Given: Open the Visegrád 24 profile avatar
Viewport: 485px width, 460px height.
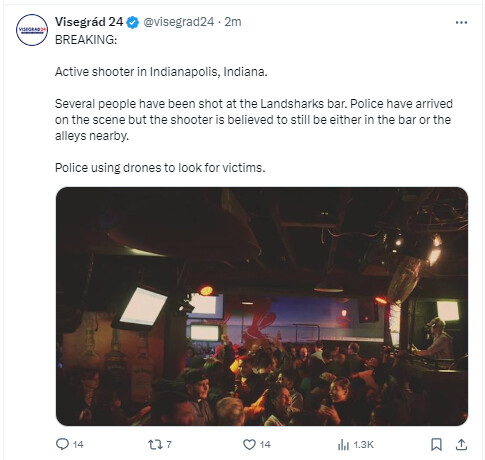Looking at the screenshot, I should tap(32, 30).
